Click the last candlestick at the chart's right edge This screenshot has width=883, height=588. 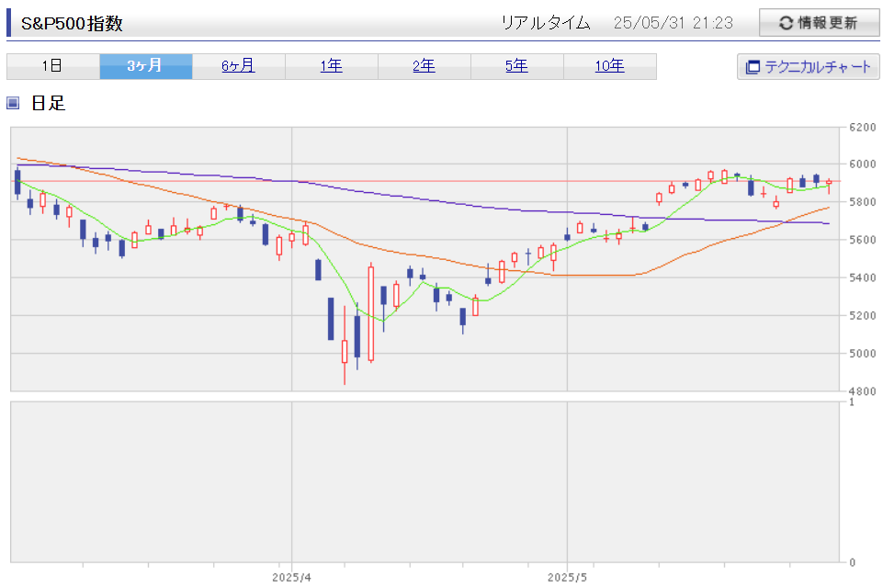(829, 185)
